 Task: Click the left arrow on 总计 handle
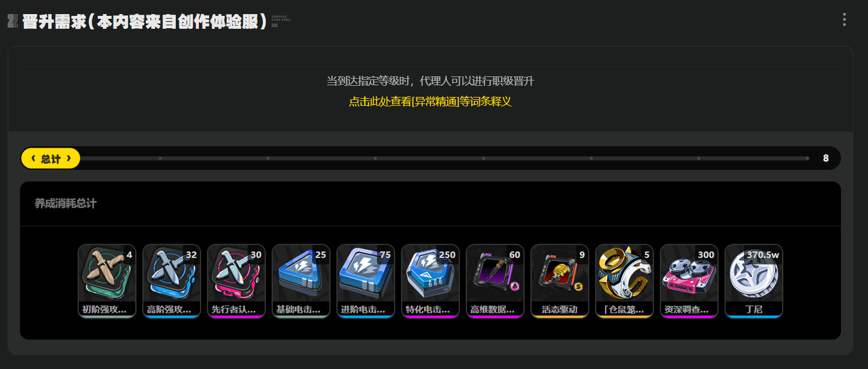click(33, 159)
